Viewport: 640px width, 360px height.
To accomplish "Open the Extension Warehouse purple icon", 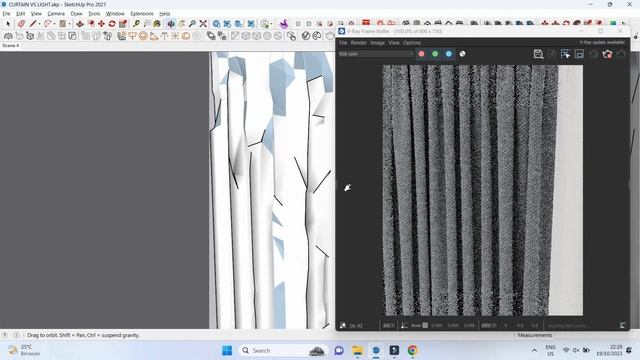I will point(284,24).
